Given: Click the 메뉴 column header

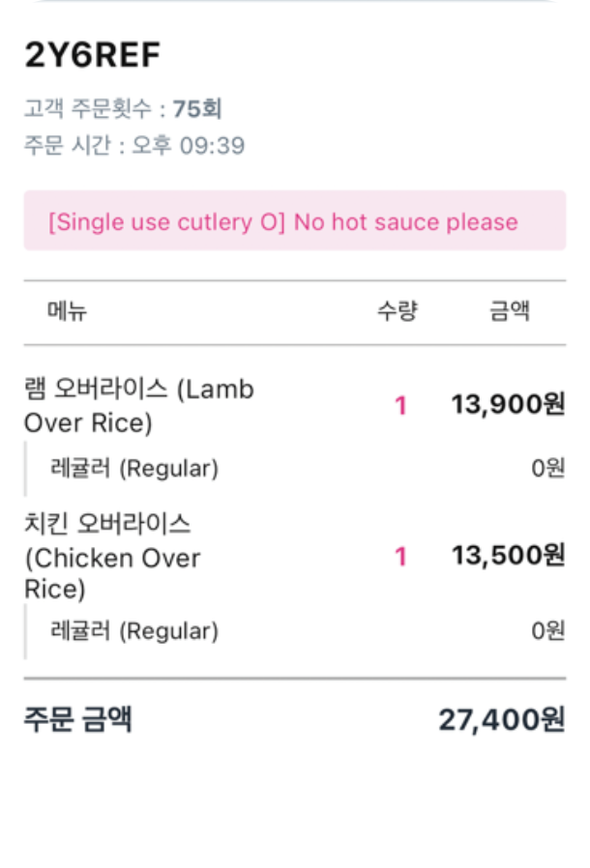Looking at the screenshot, I should point(67,311).
